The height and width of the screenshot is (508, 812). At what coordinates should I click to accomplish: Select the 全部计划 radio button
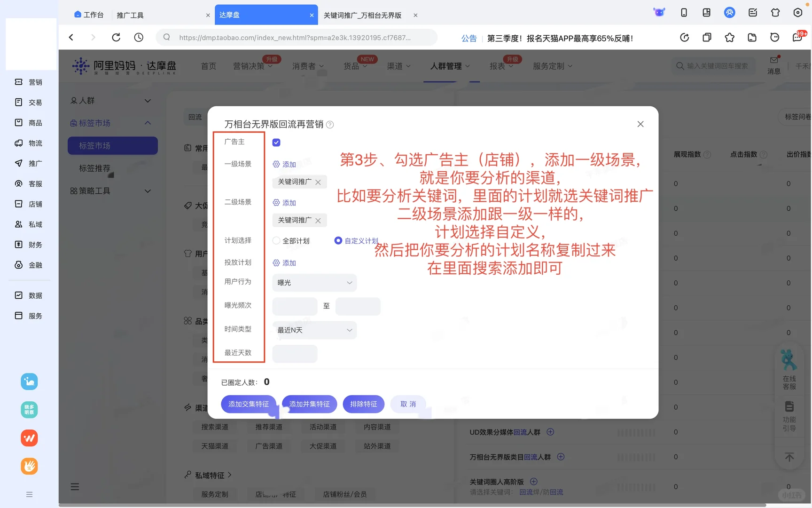click(276, 240)
